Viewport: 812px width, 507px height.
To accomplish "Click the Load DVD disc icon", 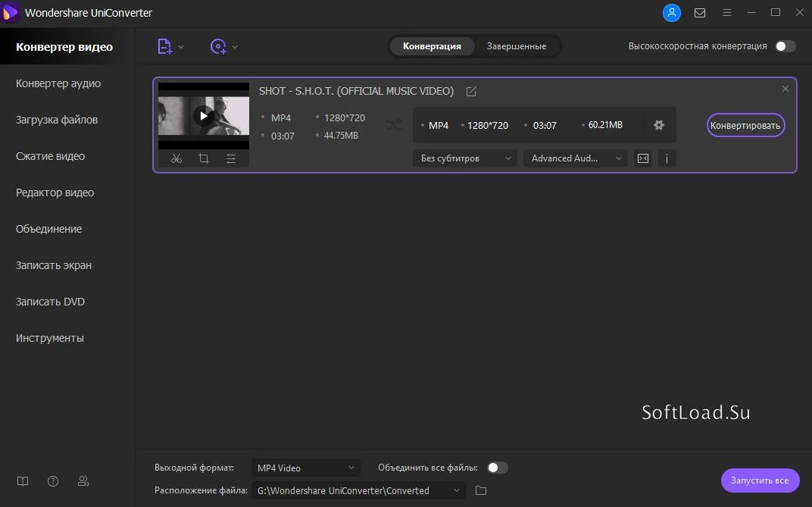I will [218, 47].
